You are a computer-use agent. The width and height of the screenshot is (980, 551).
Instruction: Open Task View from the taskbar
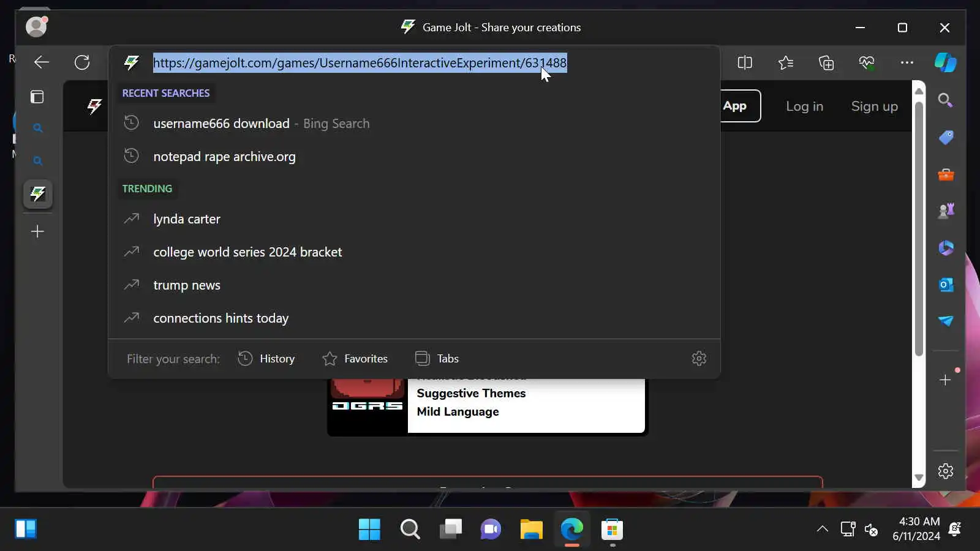[450, 529]
